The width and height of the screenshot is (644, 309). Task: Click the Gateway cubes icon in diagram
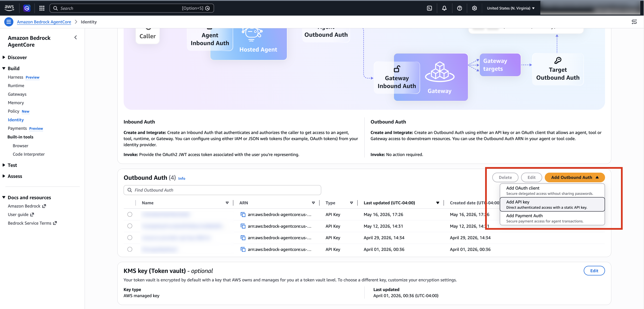pyautogui.click(x=440, y=72)
